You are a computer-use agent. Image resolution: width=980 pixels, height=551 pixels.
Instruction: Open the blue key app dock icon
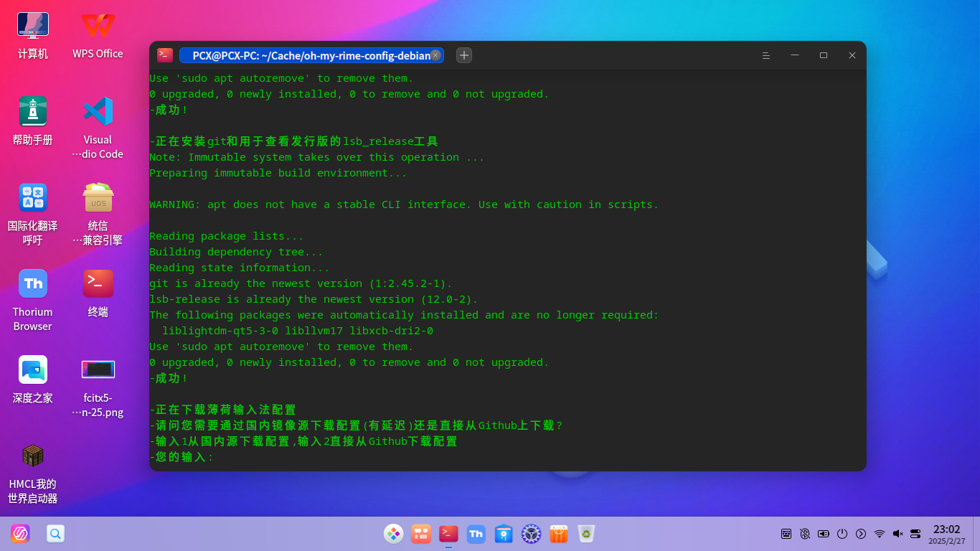(x=504, y=534)
